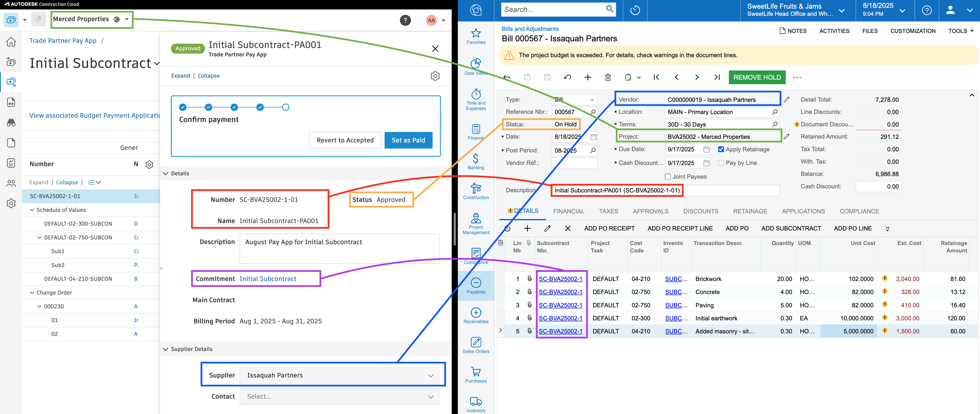
Task: Expand the Supplier dropdown showing Issaquah Partners
Action: (431, 375)
